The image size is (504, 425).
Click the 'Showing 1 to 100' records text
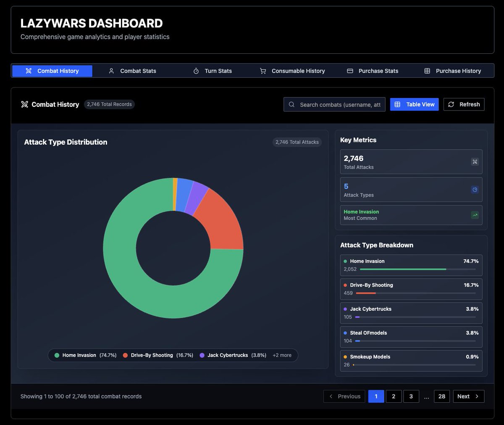point(81,396)
